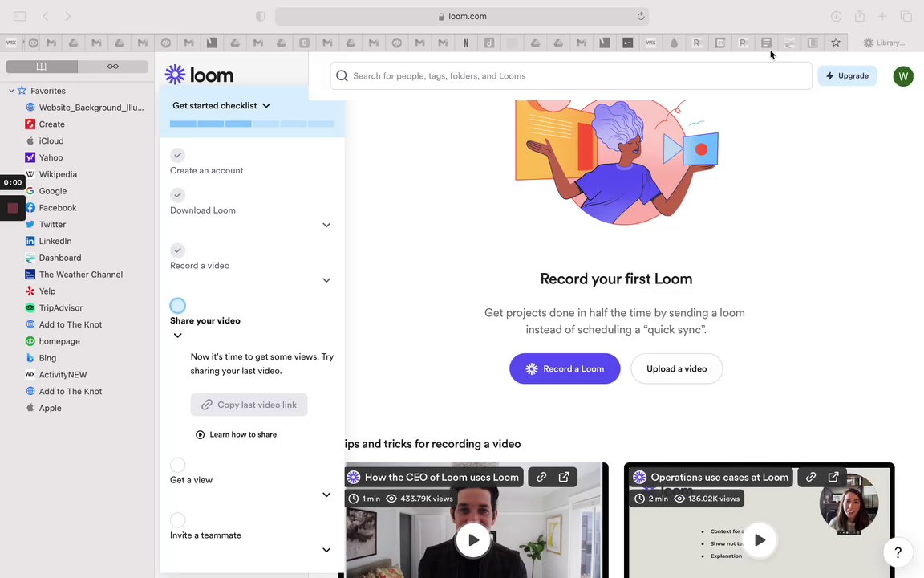Screen dimensions: 924x578
Task: Toggle the Record a video checkmark
Action: coord(177,250)
